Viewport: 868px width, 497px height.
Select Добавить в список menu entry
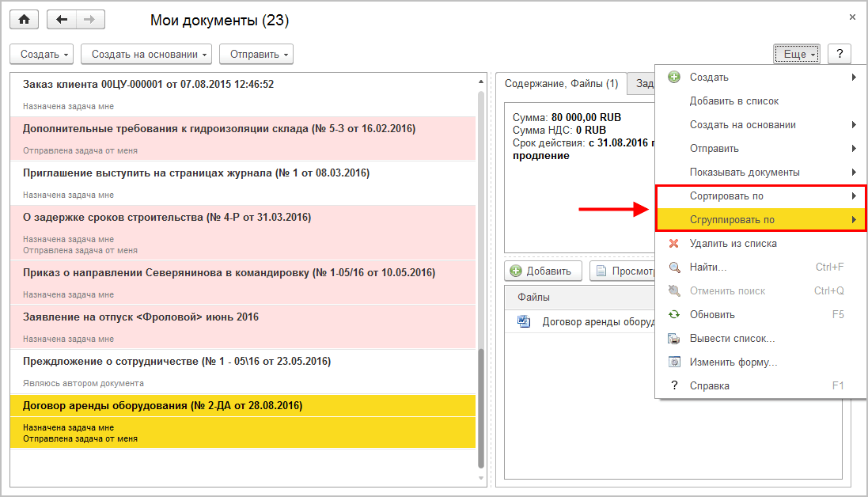pyautogui.click(x=734, y=101)
